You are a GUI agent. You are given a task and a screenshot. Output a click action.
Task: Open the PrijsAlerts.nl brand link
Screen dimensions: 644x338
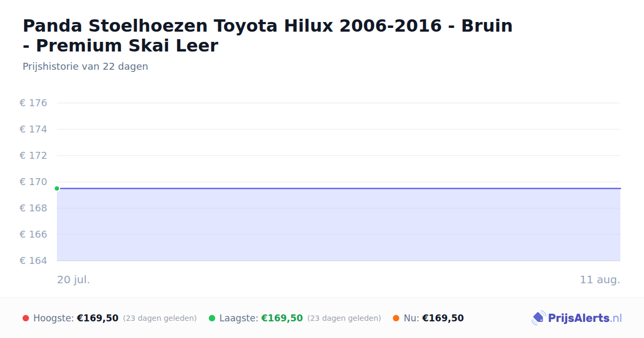577,318
